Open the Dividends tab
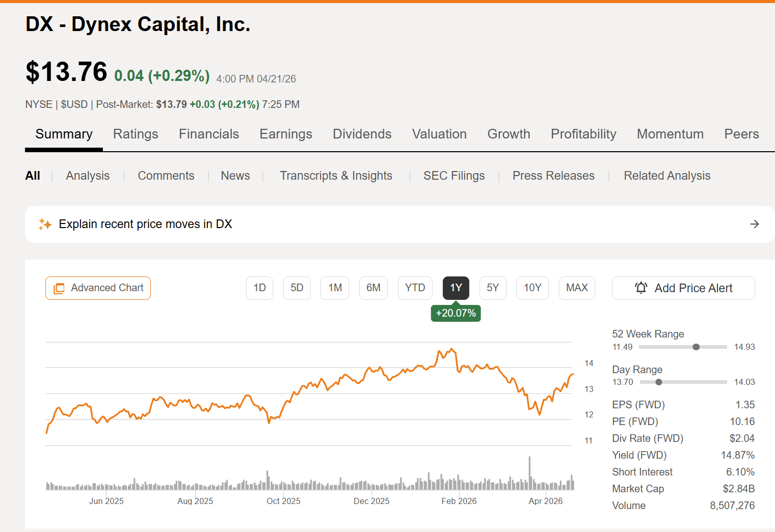 tap(362, 134)
